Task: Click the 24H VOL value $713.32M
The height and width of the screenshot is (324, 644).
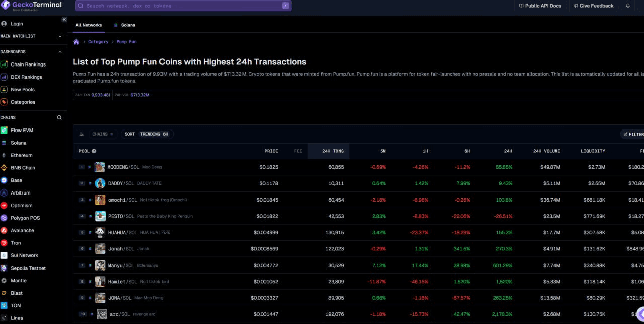Action: tap(140, 95)
